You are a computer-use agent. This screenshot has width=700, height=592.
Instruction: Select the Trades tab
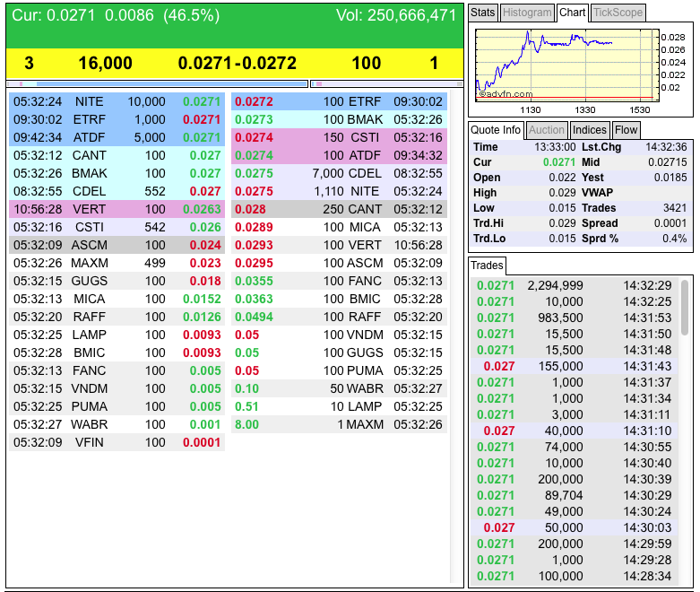(x=487, y=266)
